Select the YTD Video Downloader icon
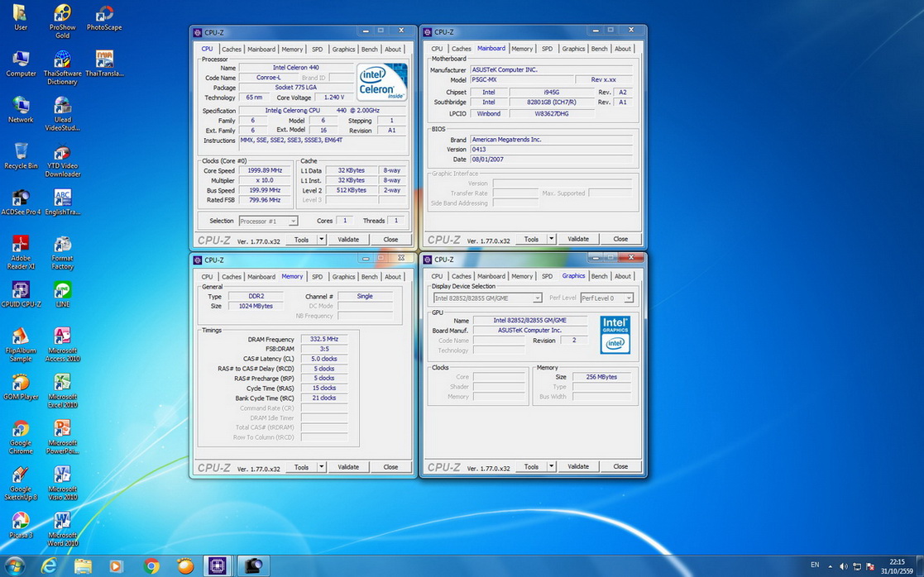The image size is (924, 577). point(63,160)
